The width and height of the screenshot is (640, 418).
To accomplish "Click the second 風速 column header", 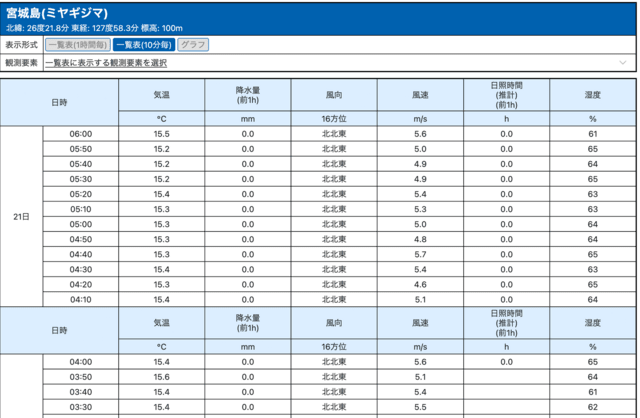I will coord(420,323).
